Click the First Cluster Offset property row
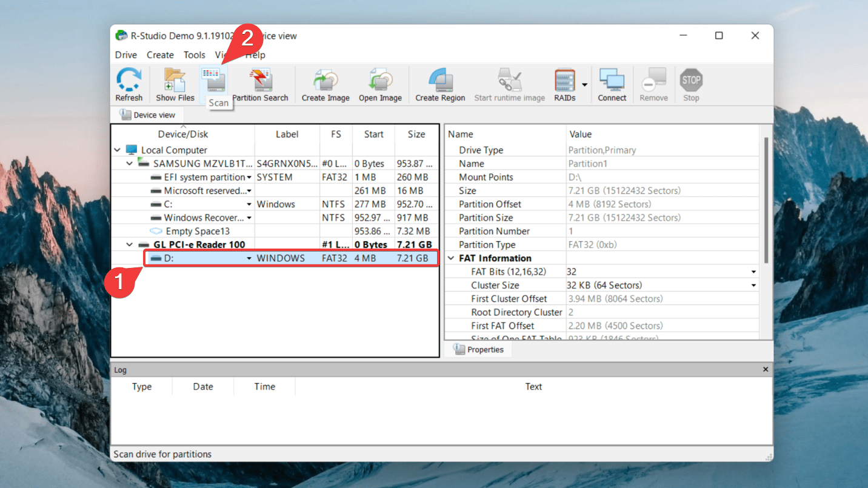Screen dimensions: 868x488 coord(602,298)
